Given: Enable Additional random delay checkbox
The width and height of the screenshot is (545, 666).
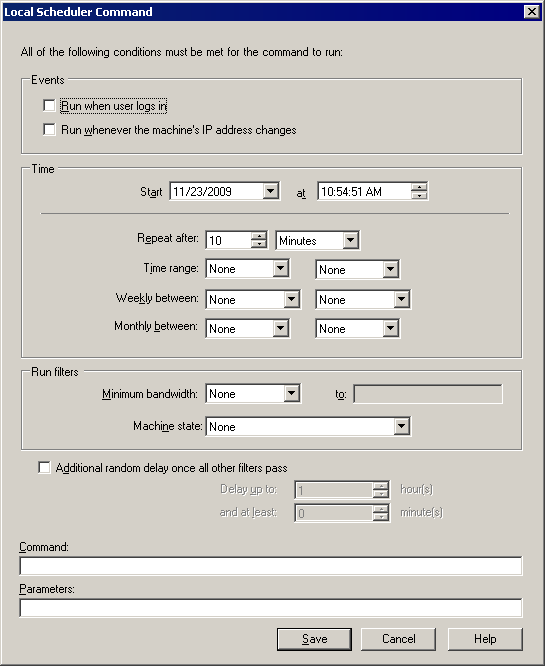Looking at the screenshot, I should click(x=44, y=467).
